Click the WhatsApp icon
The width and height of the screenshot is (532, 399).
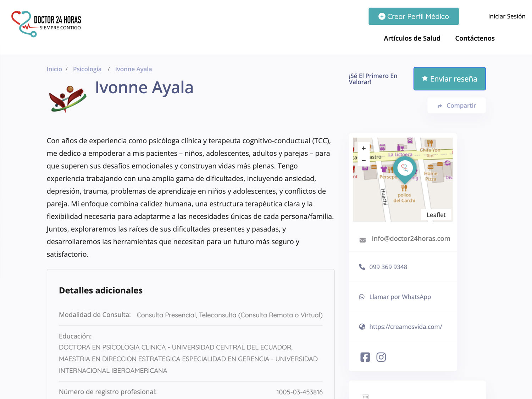(362, 297)
